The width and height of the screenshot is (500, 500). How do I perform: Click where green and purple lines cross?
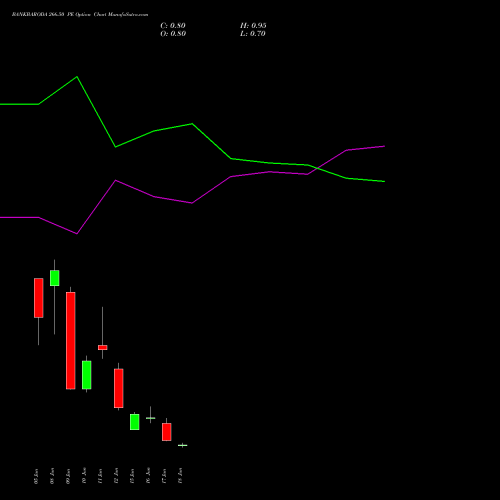(316, 168)
